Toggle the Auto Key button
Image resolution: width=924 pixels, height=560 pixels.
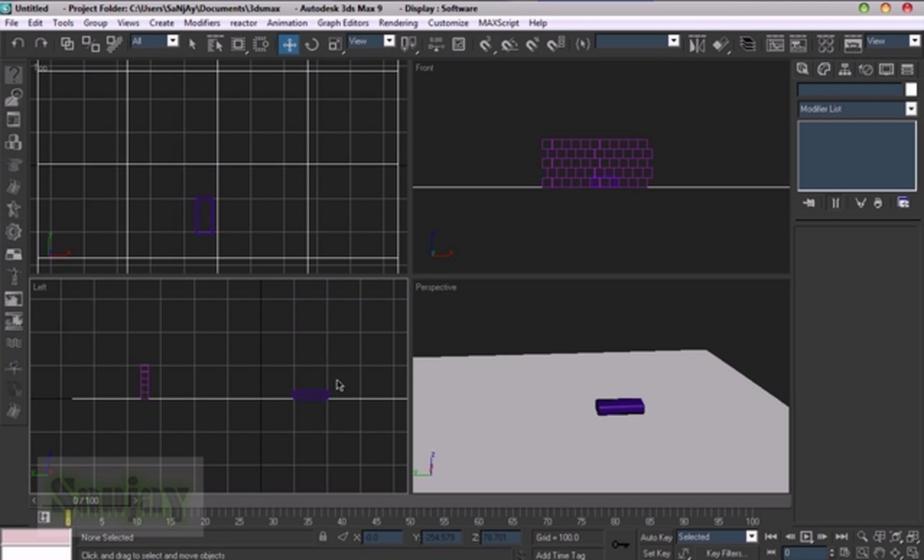[x=656, y=537]
